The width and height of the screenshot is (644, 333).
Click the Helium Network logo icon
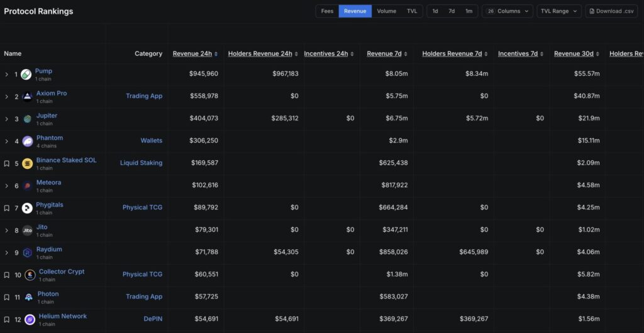pos(29,320)
